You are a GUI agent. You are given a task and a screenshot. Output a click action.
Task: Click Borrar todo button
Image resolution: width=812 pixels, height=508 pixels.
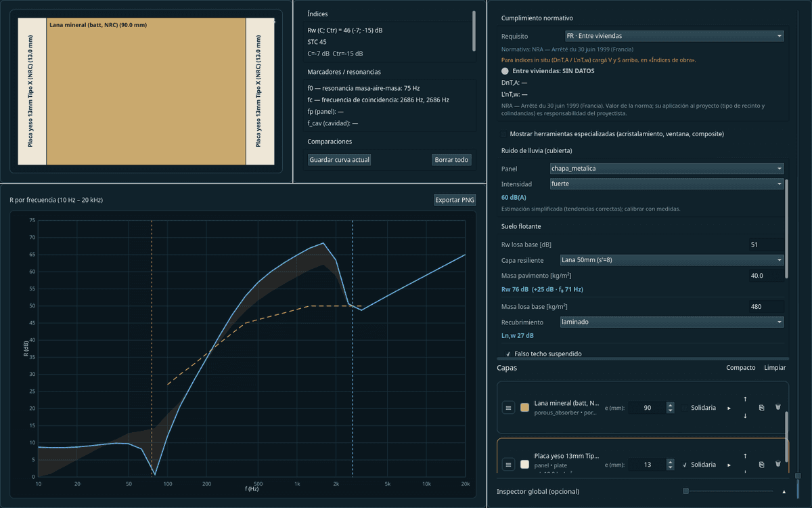451,160
